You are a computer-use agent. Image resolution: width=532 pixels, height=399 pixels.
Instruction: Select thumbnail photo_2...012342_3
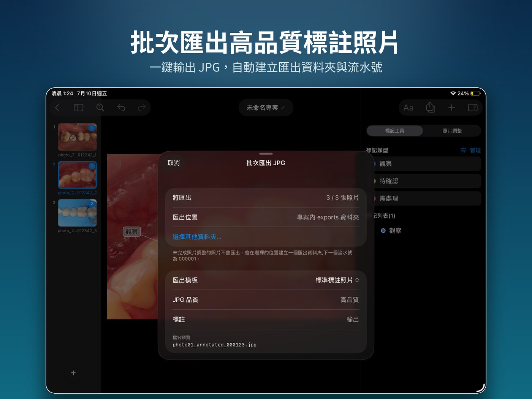[x=77, y=213]
